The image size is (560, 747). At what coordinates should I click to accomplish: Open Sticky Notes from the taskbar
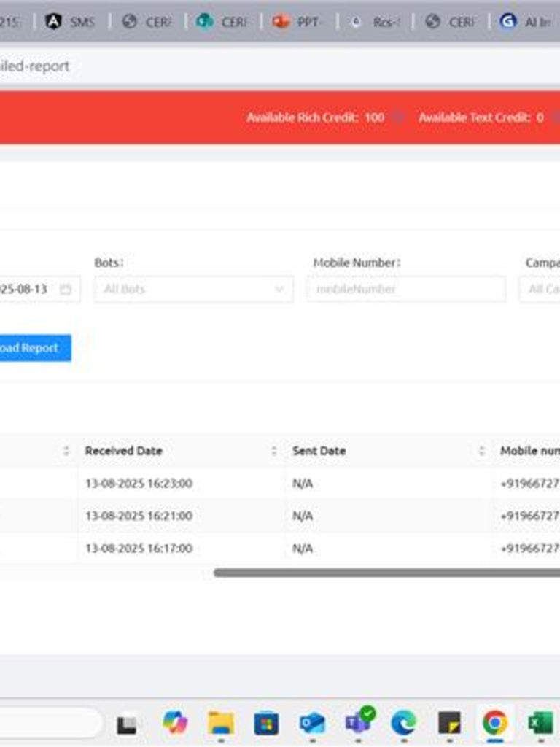point(449,723)
